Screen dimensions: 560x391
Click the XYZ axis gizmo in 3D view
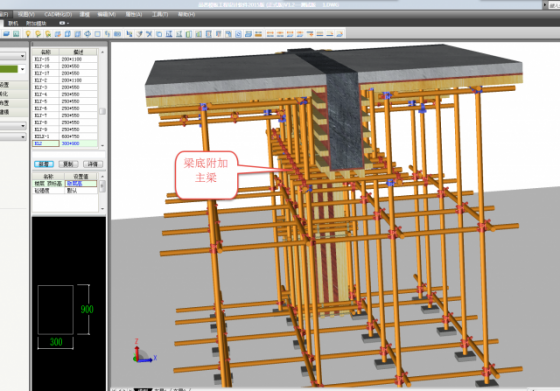[x=144, y=352]
